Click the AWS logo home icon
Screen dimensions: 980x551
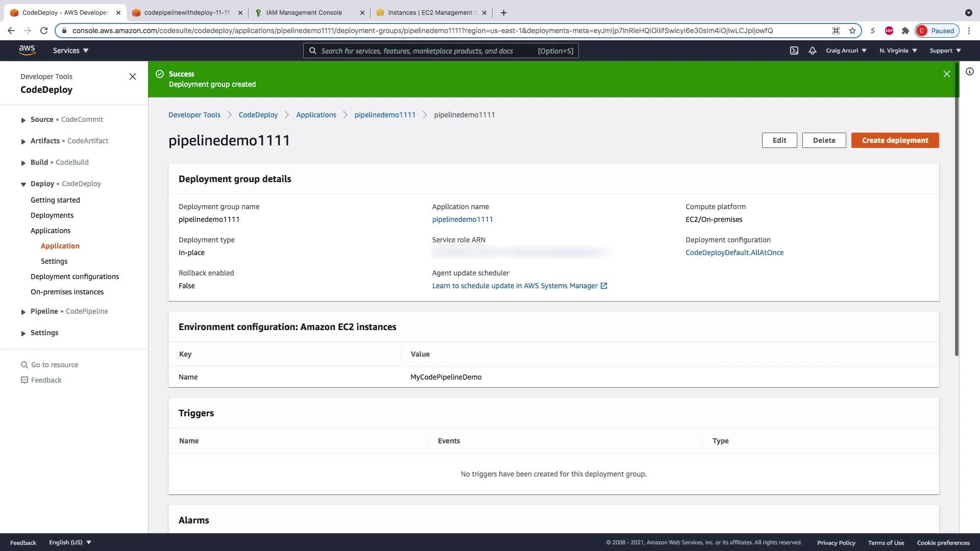click(27, 50)
